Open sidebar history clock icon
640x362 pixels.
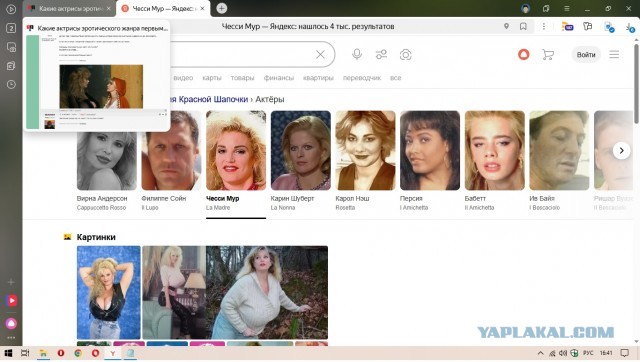[11, 84]
